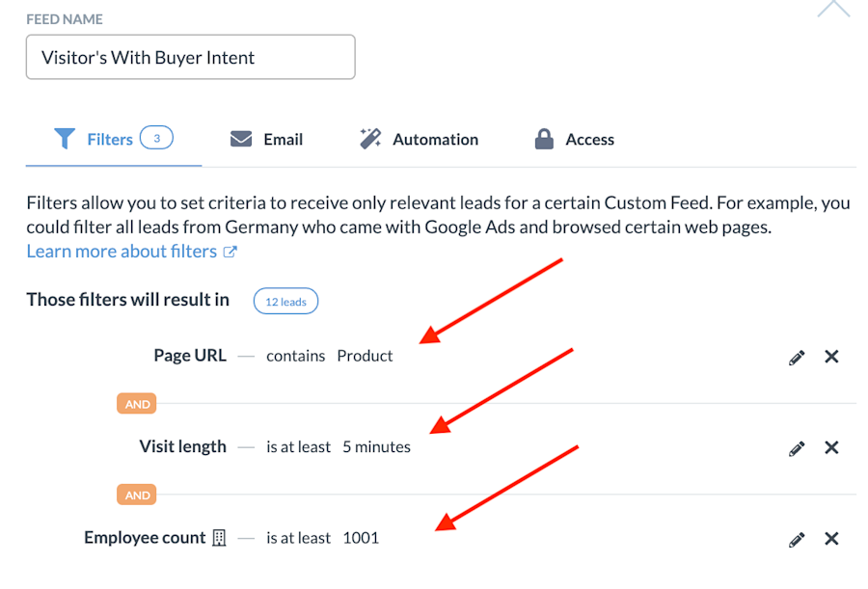
Task: Click the first AND connector badge
Action: [x=136, y=403]
